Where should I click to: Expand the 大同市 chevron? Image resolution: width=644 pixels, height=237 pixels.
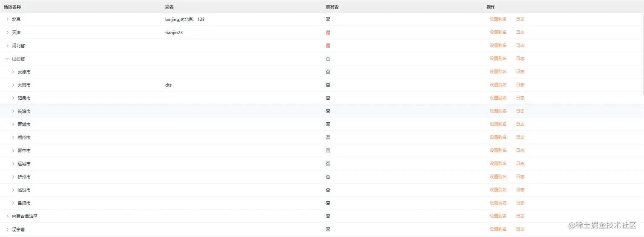[x=13, y=85]
